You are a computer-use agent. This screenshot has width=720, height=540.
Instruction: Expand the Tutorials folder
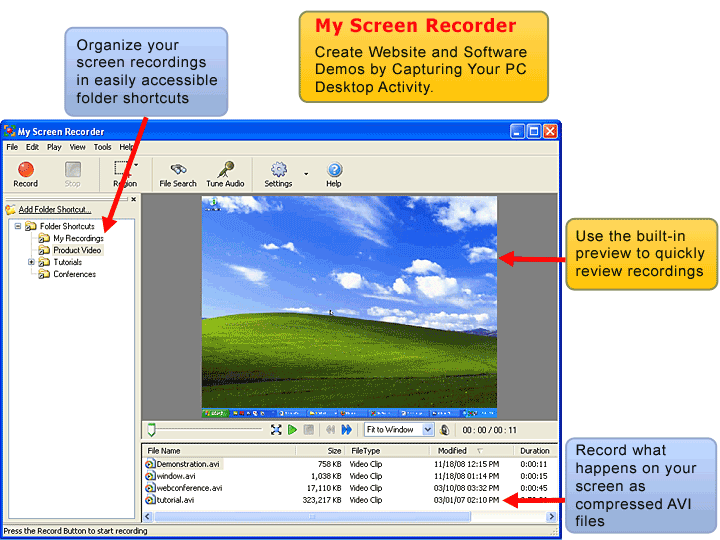pyautogui.click(x=31, y=262)
